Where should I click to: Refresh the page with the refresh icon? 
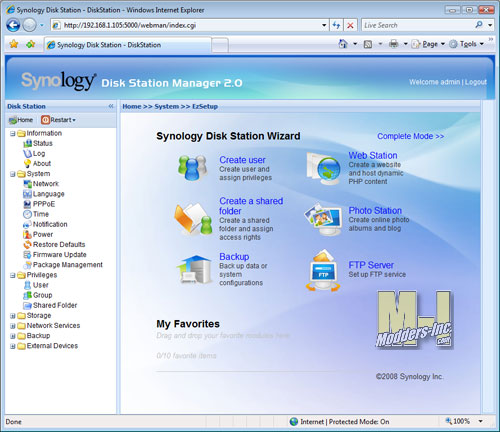(336, 25)
